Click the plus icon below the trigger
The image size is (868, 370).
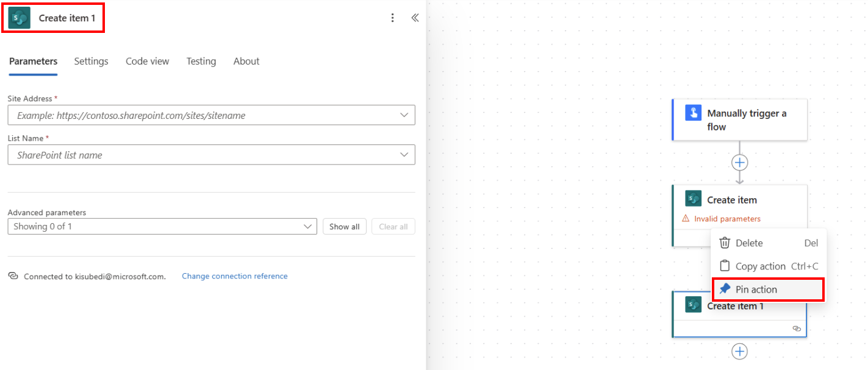[739, 162]
